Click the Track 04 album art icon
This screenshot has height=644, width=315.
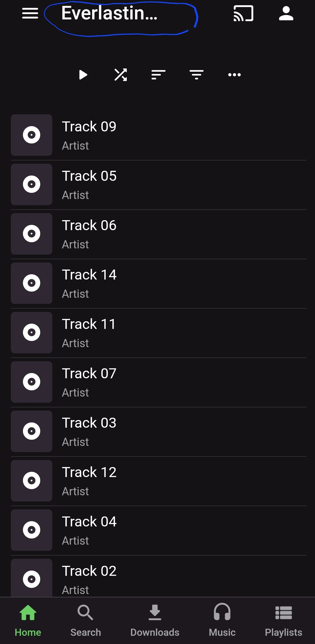coord(32,530)
